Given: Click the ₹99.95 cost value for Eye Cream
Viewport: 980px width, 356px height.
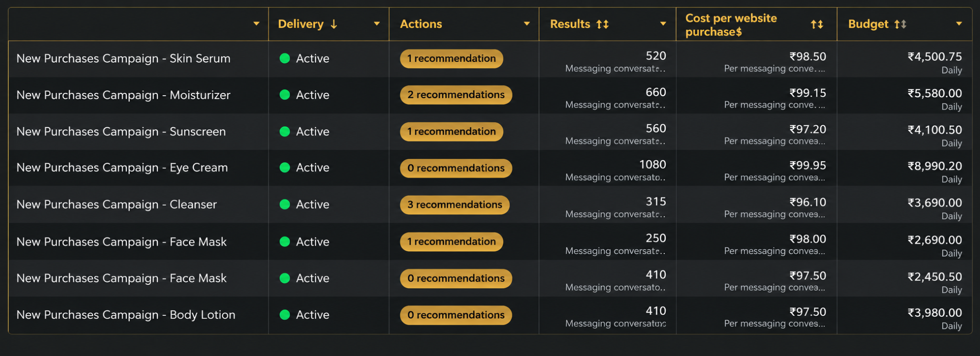Looking at the screenshot, I should click(x=808, y=166).
